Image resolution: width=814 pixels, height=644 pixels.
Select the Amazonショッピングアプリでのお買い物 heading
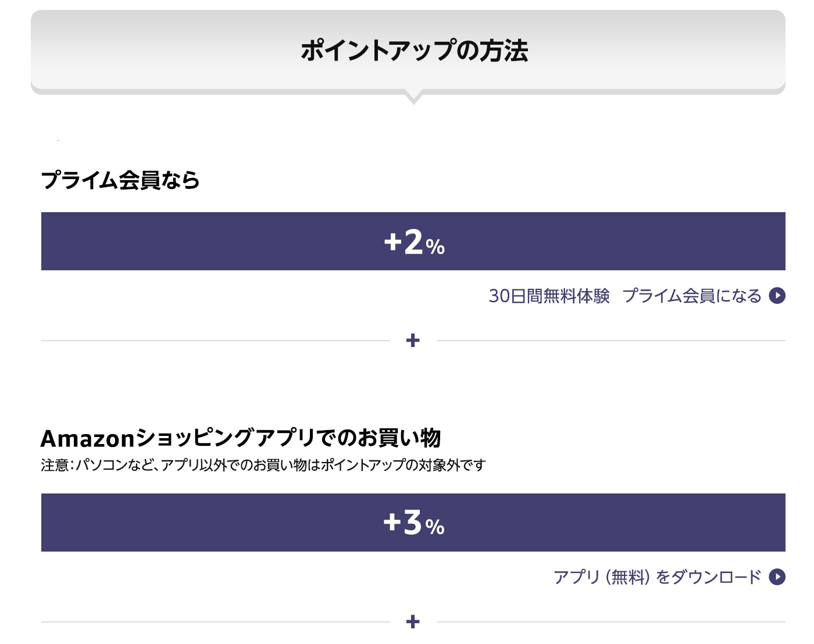[x=241, y=438]
